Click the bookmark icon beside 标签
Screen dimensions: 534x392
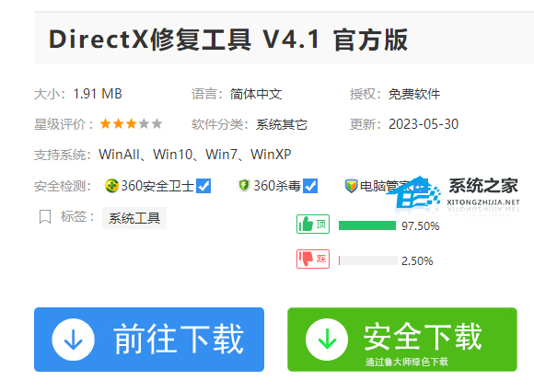click(x=45, y=217)
